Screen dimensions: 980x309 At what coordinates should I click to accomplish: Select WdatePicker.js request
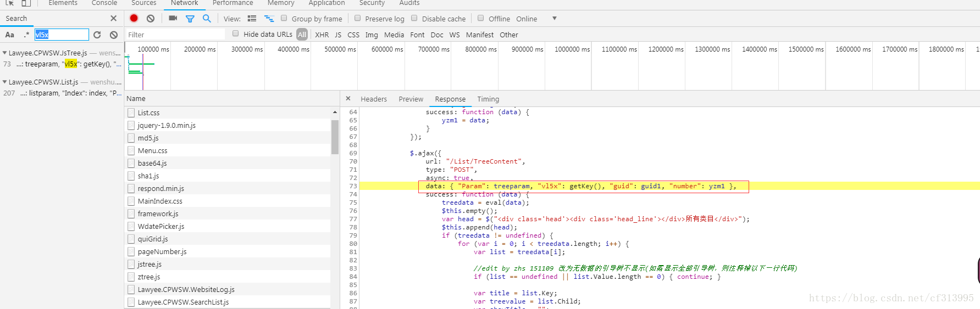(x=228, y=226)
